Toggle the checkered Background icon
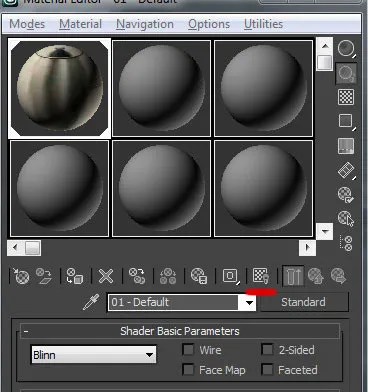 click(x=346, y=97)
